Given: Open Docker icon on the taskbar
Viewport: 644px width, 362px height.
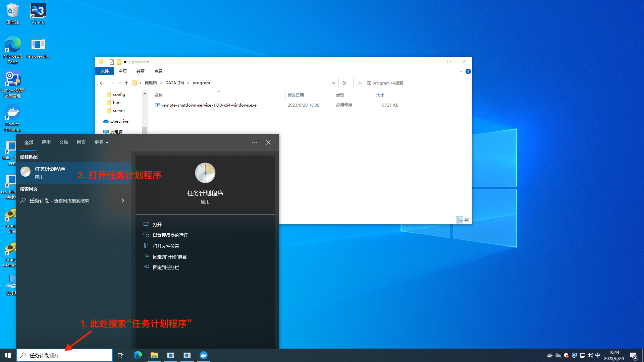Looking at the screenshot, I should point(204,355).
